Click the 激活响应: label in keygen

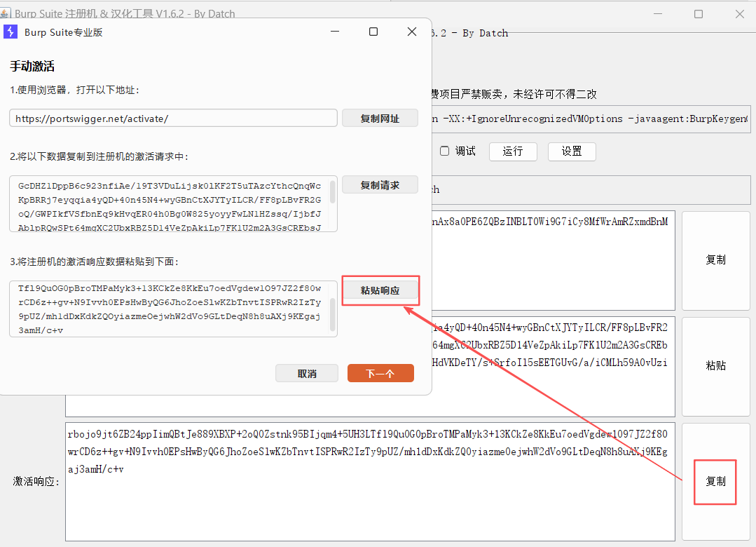point(36,481)
